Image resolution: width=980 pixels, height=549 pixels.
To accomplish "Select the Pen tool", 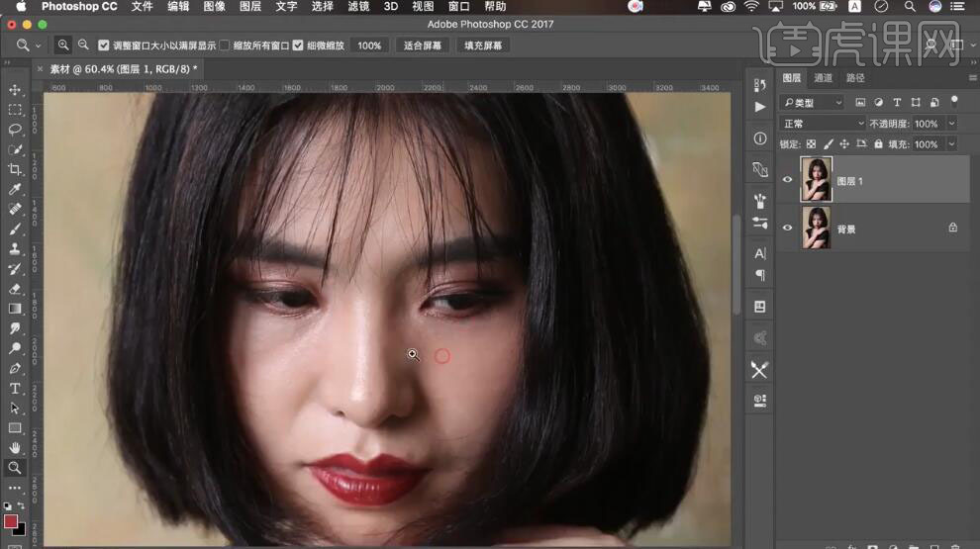I will (15, 368).
